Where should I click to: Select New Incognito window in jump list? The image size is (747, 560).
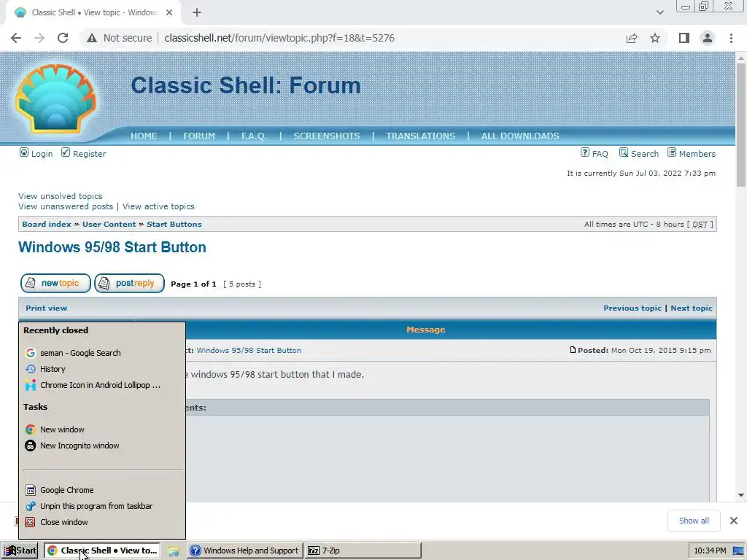[x=102, y=446]
